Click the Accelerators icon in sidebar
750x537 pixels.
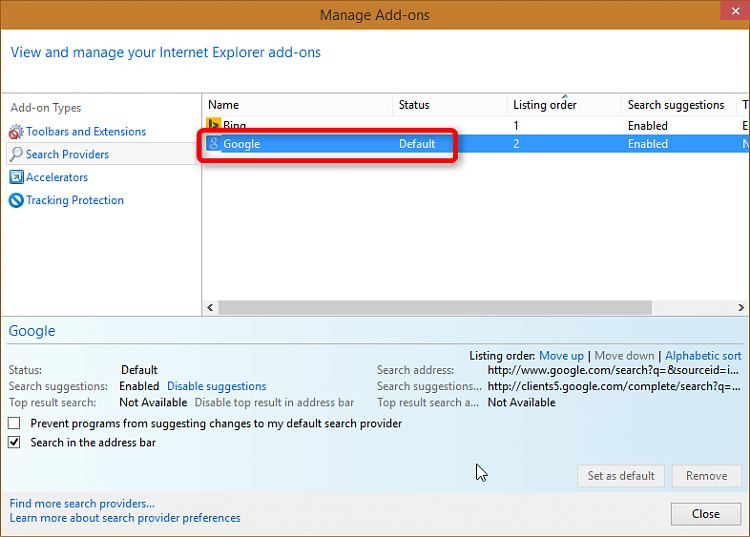[16, 177]
